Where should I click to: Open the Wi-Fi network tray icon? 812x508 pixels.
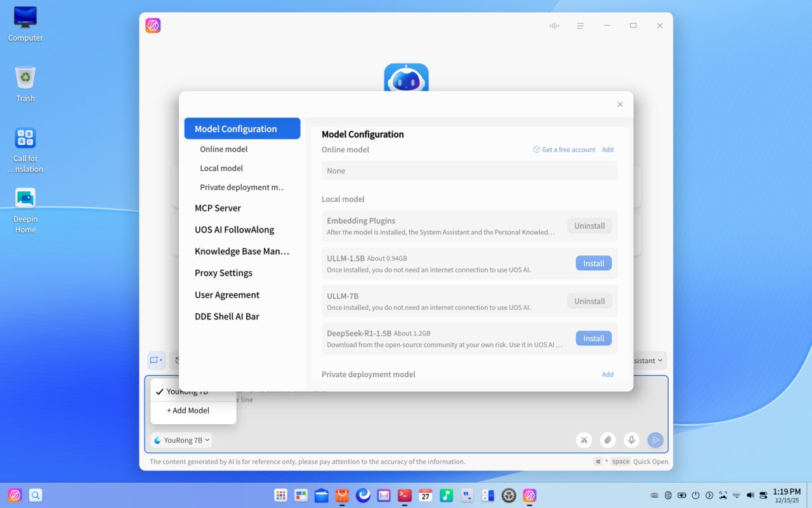coord(737,495)
